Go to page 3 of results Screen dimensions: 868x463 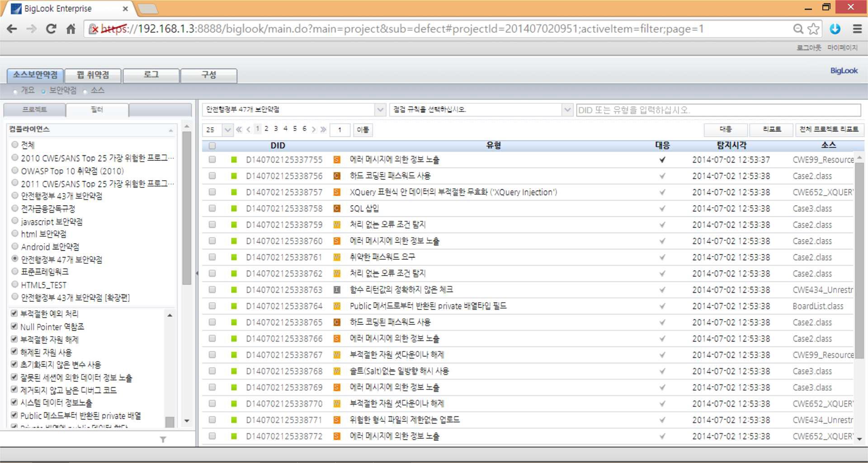(276, 129)
